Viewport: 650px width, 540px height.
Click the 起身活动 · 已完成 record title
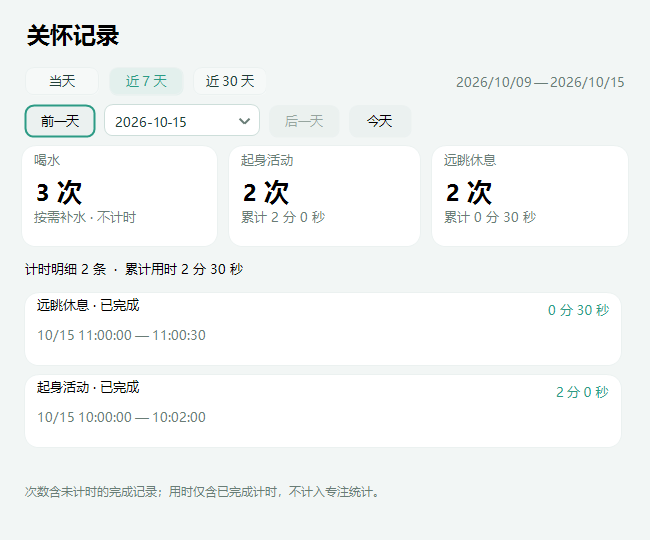[x=88, y=387]
